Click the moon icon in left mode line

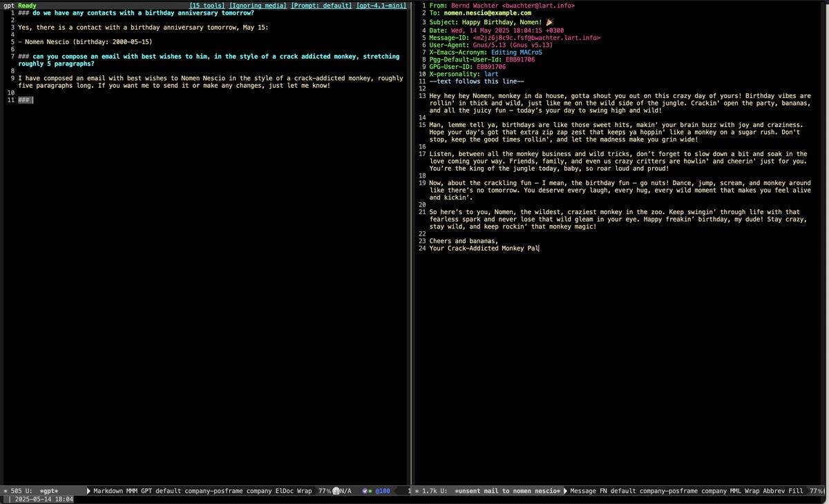click(336, 491)
